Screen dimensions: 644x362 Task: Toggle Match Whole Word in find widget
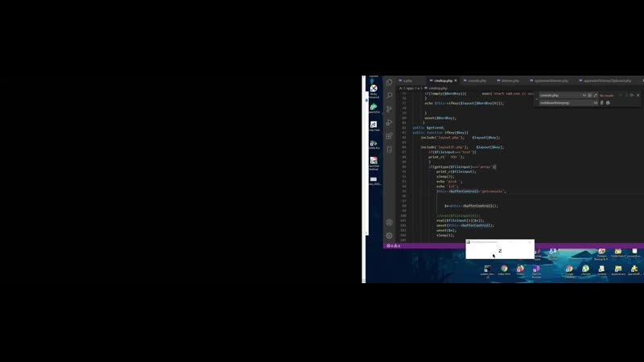coord(590,95)
